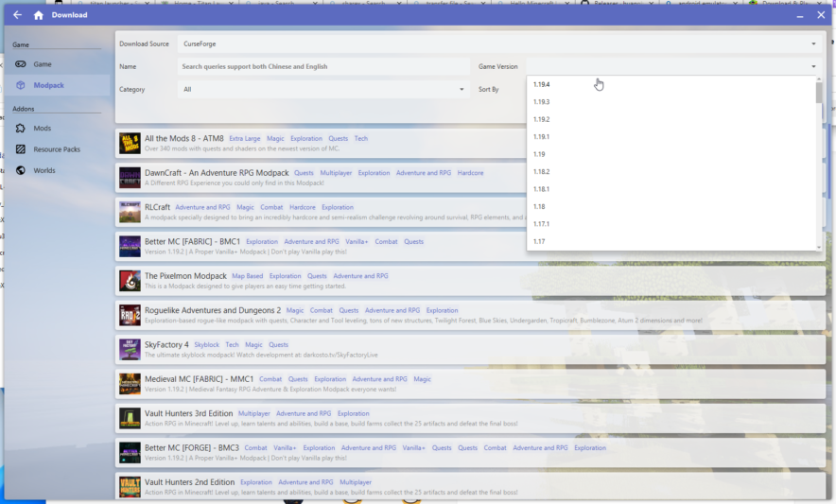
Task: Select version 1.19.4 from the list
Action: click(x=542, y=84)
